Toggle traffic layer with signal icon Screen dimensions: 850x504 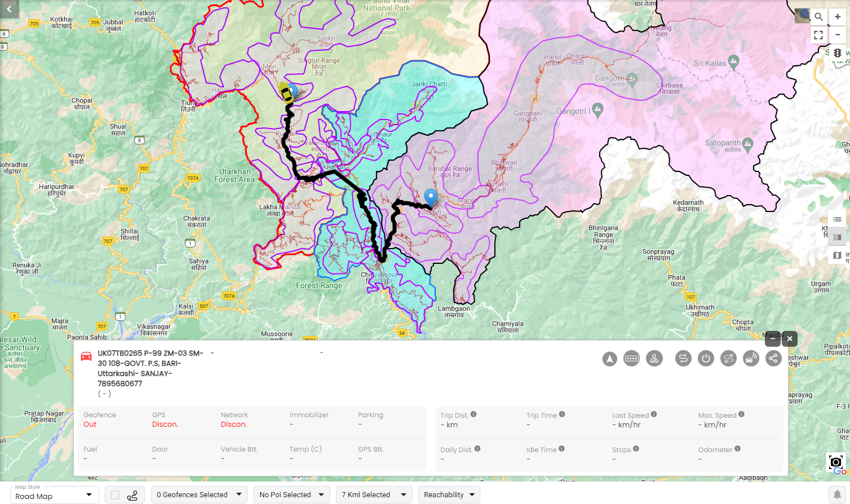838,52
